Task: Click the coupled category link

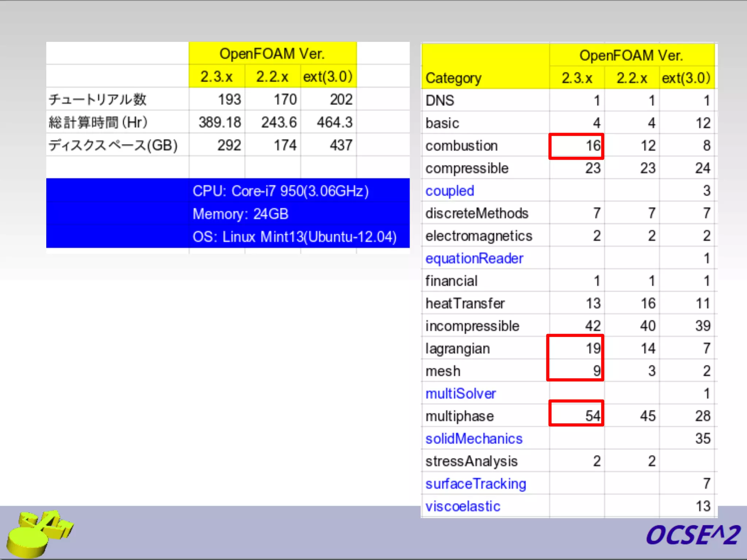Action: pyautogui.click(x=449, y=191)
